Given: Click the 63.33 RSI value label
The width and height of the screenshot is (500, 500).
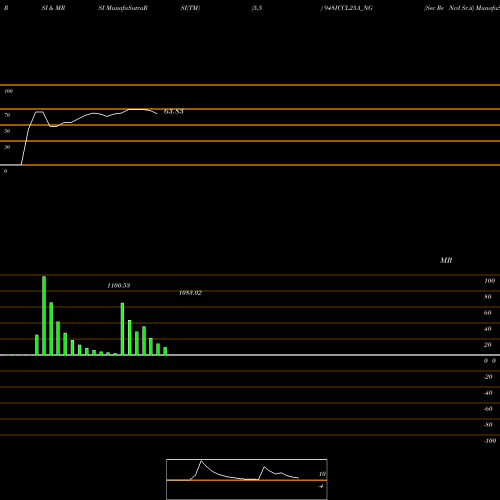Looking at the screenshot, I should click(174, 111).
